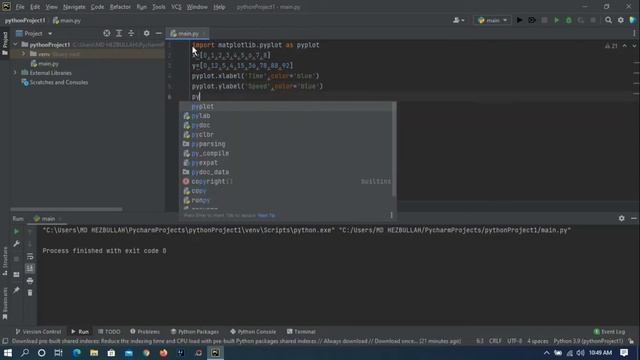The width and height of the screenshot is (640, 360).
Task: Open the Refactor menu
Action: tap(120, 7)
